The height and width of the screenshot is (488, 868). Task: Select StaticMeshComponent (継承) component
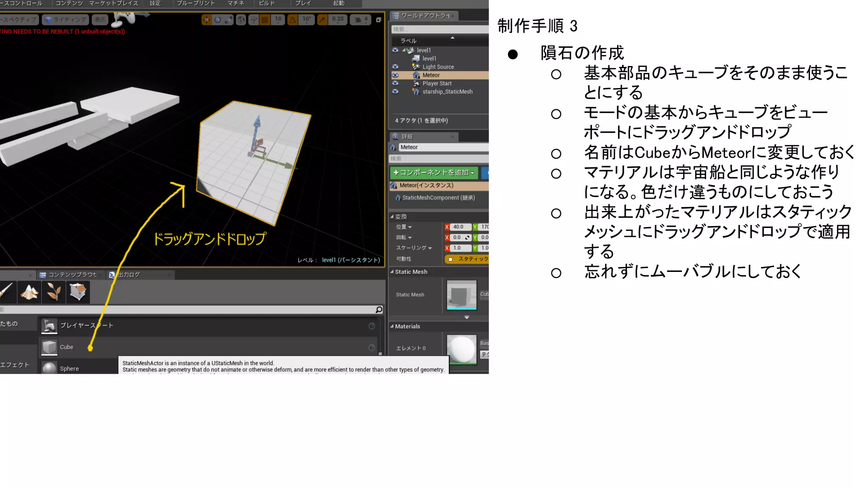pos(438,198)
